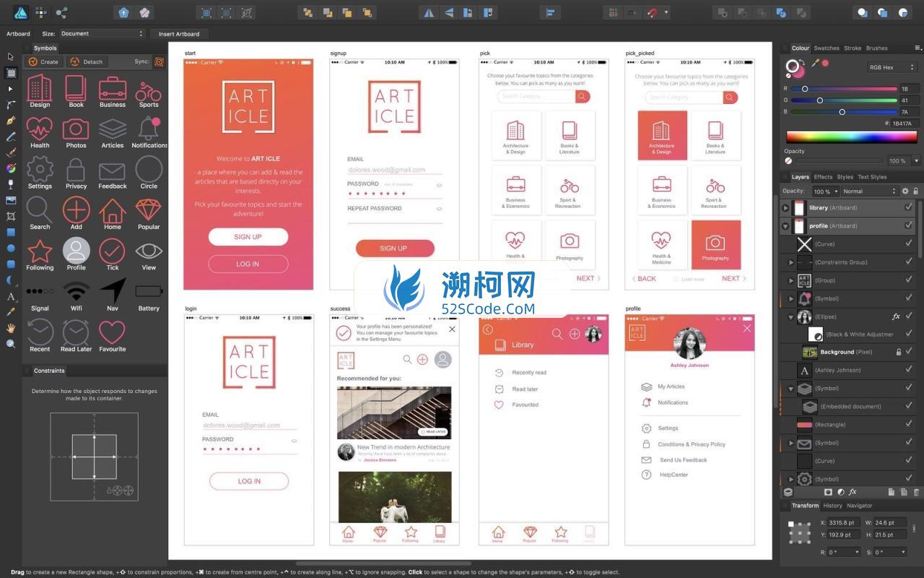Select the Vector Crop tool
The width and height of the screenshot is (924, 578).
11,216
